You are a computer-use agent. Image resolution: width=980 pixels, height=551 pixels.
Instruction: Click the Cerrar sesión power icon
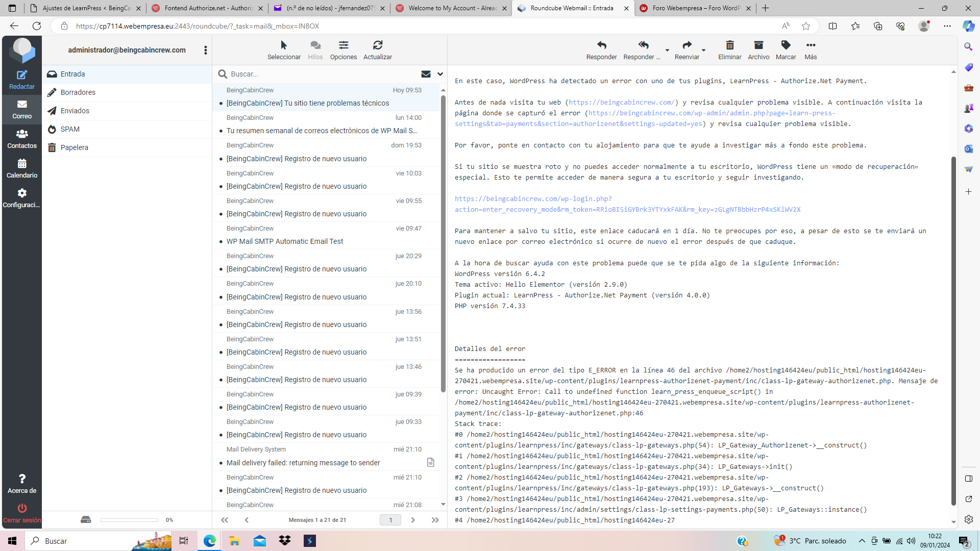(x=22, y=508)
